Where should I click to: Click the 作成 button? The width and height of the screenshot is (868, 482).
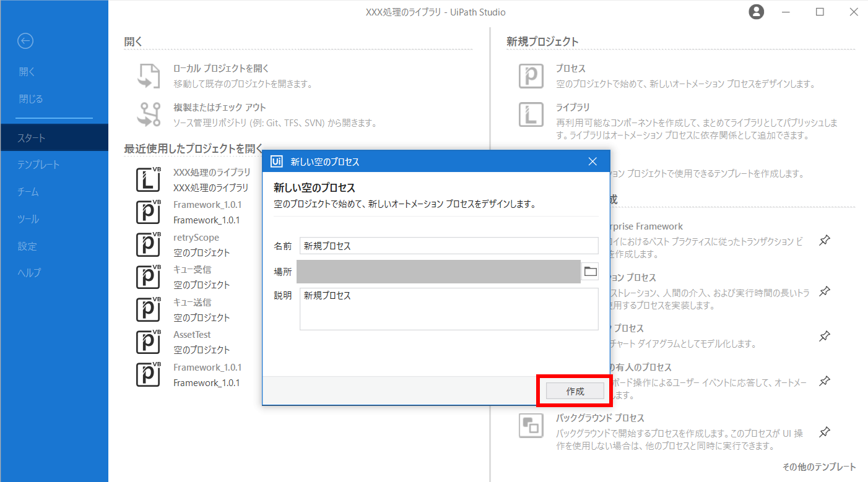tap(575, 391)
